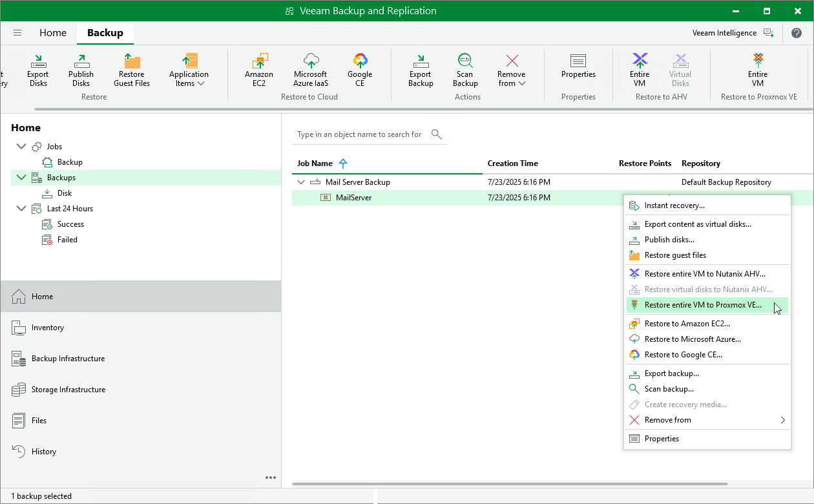Open the hamburger main menu
Viewport: 814px width, 504px height.
click(x=17, y=33)
